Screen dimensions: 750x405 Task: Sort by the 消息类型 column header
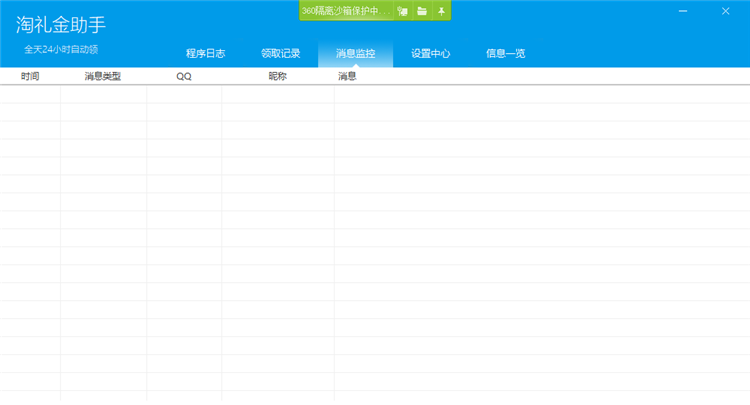point(103,76)
